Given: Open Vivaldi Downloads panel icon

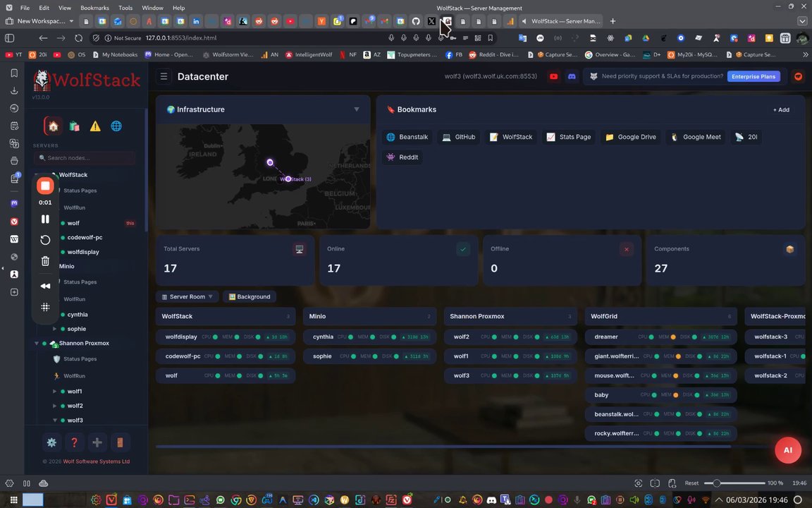Looking at the screenshot, I should 14,91.
